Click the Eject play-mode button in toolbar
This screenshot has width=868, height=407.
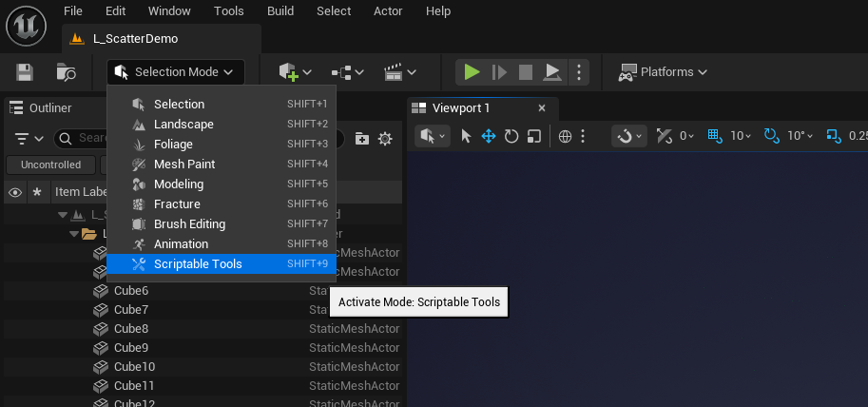551,72
